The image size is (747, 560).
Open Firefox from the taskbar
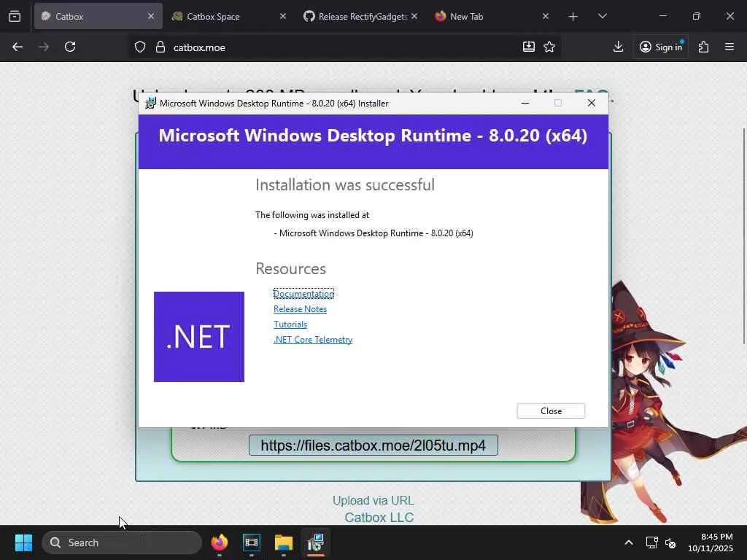tap(220, 542)
